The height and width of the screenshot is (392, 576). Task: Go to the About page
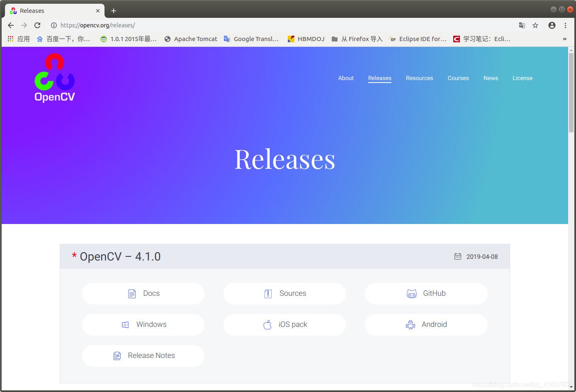click(x=346, y=78)
